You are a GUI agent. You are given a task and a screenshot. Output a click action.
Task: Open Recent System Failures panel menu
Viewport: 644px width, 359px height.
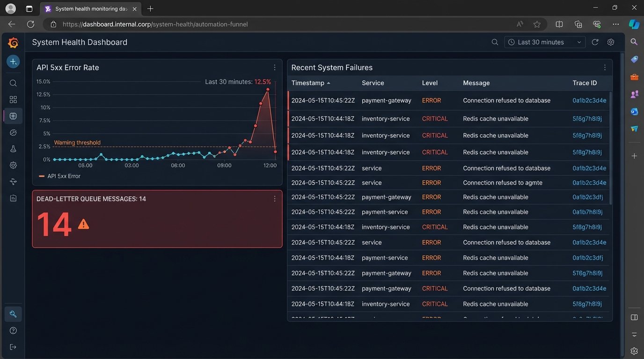click(x=605, y=68)
